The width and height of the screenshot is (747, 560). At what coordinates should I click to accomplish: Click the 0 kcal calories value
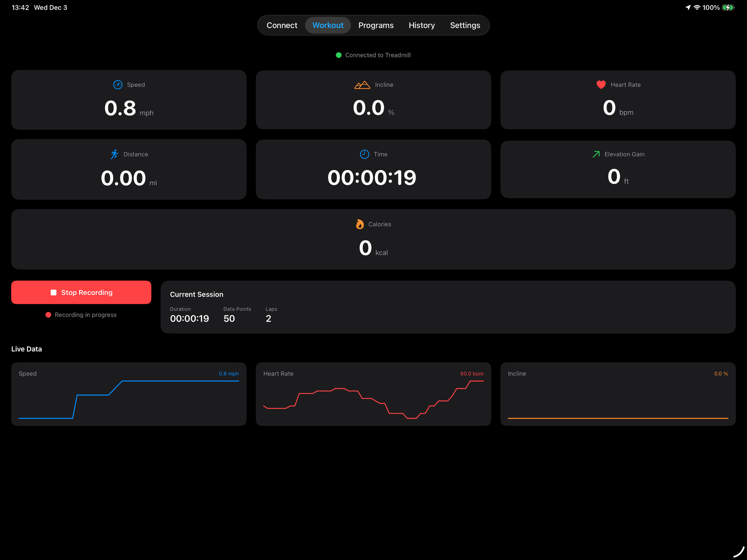point(373,248)
